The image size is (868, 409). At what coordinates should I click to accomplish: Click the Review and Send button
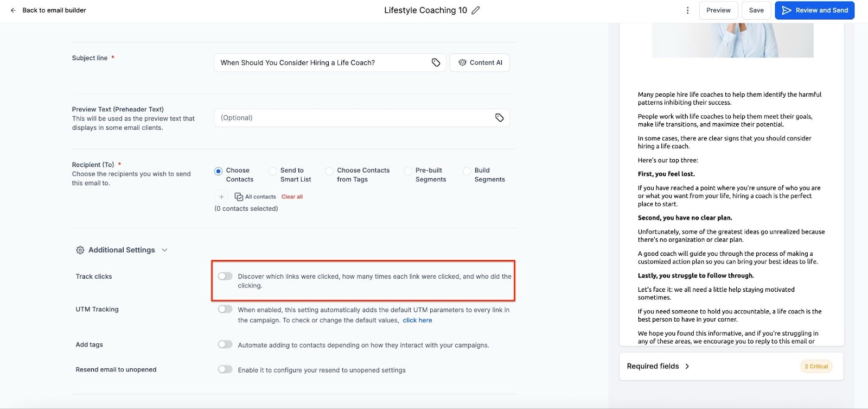pos(814,10)
